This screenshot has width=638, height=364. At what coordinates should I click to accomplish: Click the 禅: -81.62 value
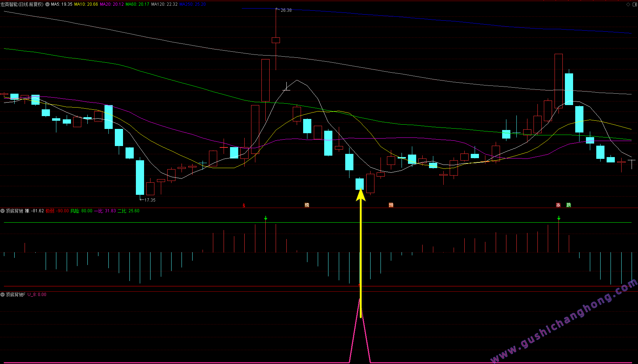(x=34, y=211)
